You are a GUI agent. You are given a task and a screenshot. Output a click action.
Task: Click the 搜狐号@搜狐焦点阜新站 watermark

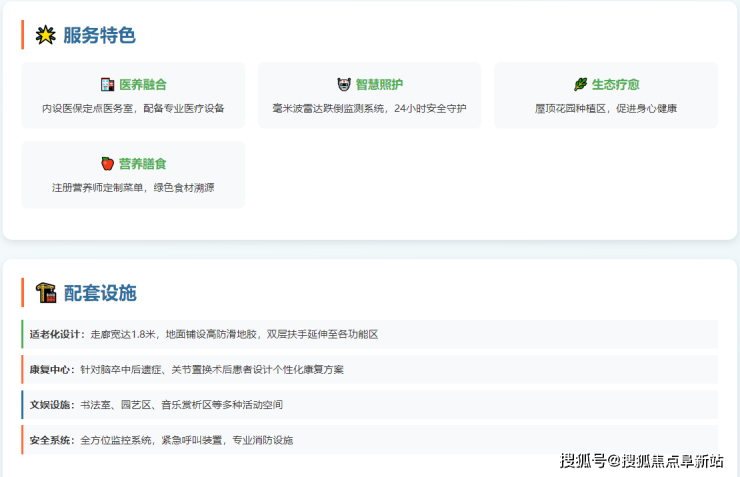[641, 461]
